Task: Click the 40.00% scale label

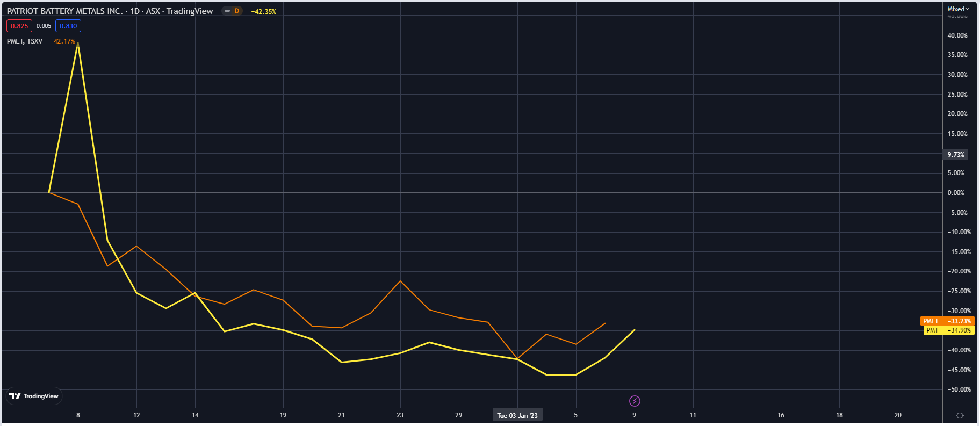Action: coord(957,35)
